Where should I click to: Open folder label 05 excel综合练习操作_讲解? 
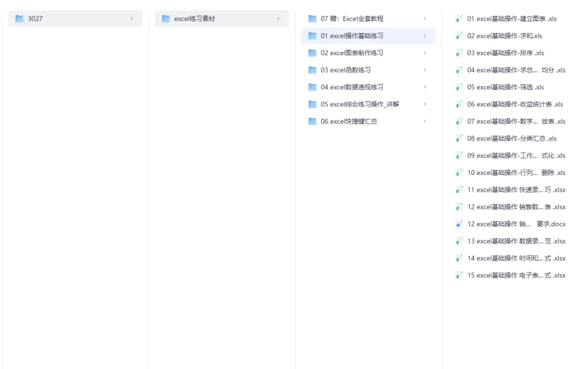pos(360,104)
